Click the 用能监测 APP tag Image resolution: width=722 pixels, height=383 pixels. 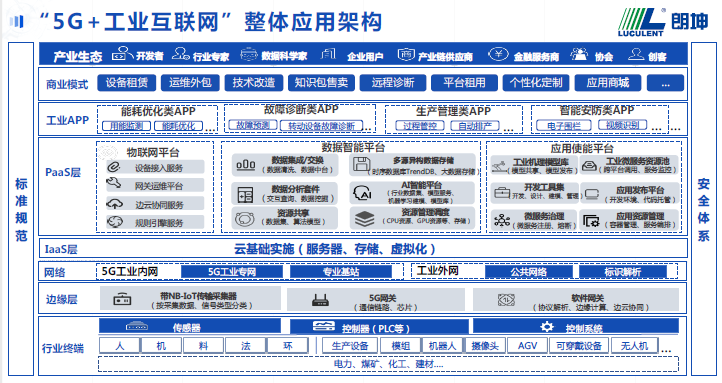tap(126, 126)
